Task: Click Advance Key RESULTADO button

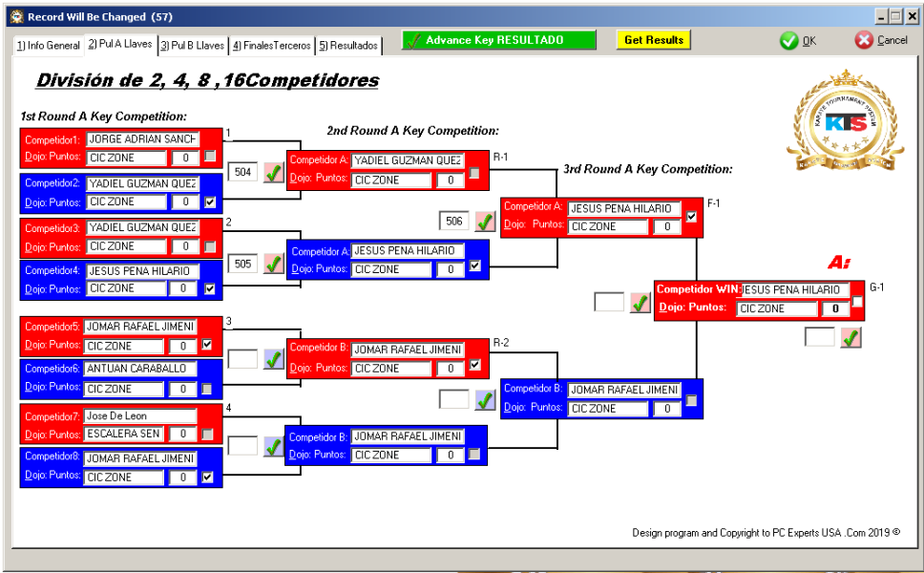Action: pos(499,40)
